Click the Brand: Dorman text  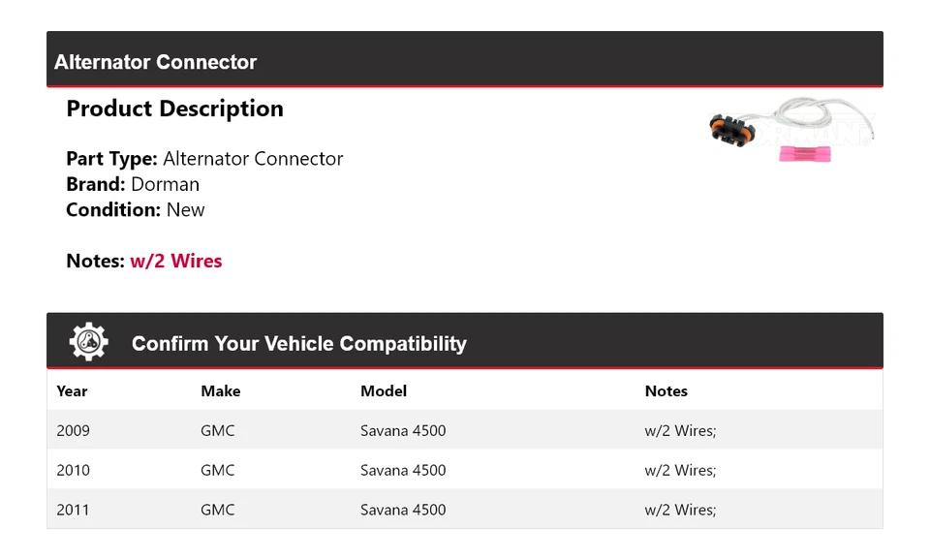[x=133, y=184]
